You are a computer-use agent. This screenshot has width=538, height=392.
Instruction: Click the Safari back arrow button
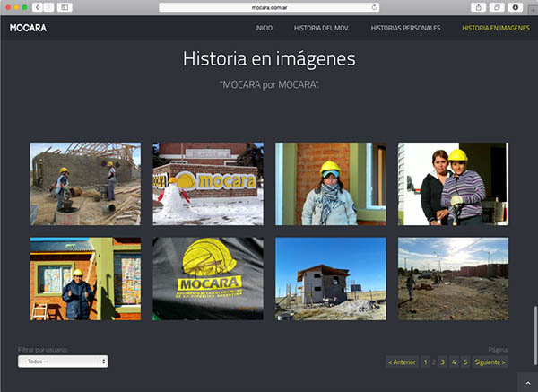(37, 7)
